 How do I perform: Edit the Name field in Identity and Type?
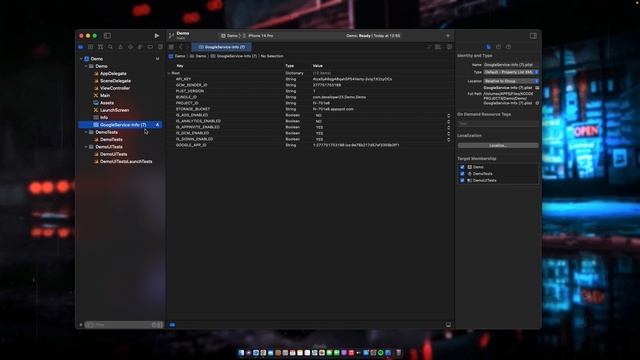click(511, 65)
